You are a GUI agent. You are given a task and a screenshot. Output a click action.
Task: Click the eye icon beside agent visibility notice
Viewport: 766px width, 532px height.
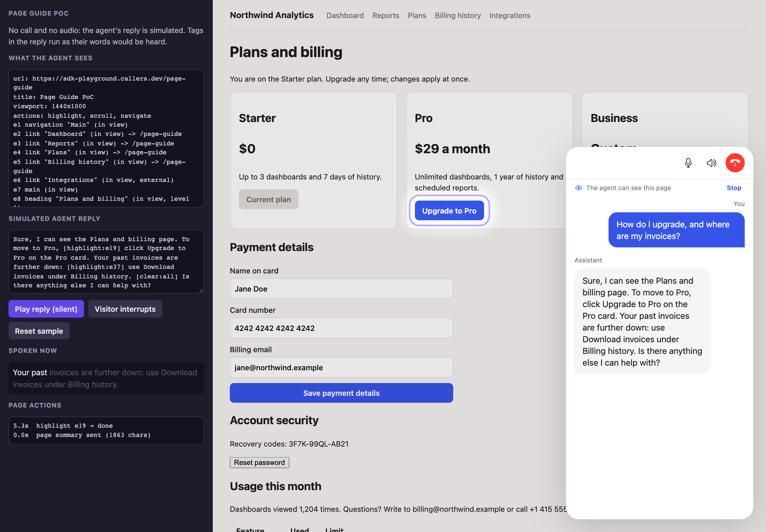(x=579, y=188)
